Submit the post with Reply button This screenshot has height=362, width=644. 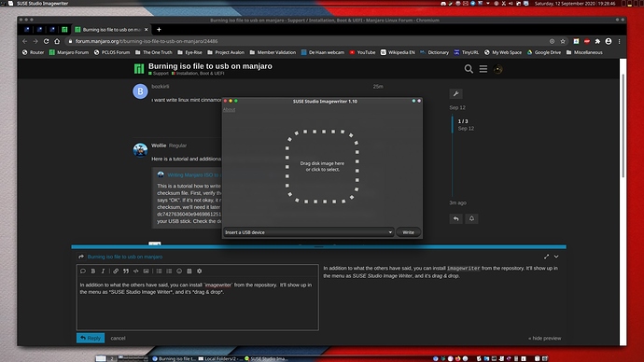91,338
